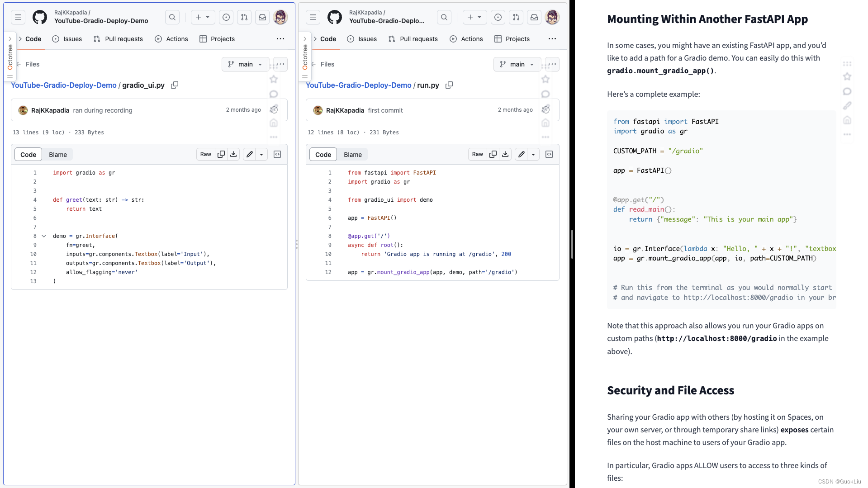Open search in left GitHub window
The image size is (868, 488).
coord(172,17)
